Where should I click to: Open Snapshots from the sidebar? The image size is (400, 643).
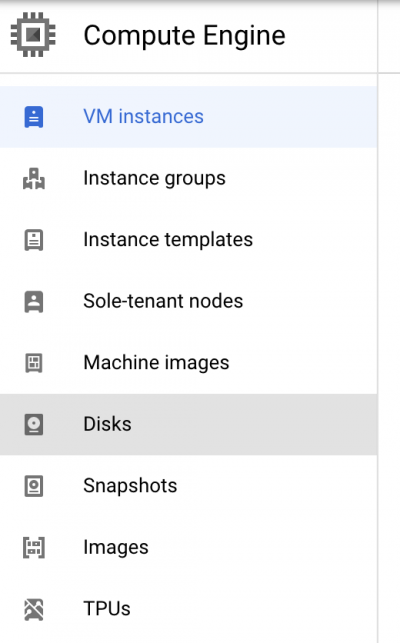188,486
